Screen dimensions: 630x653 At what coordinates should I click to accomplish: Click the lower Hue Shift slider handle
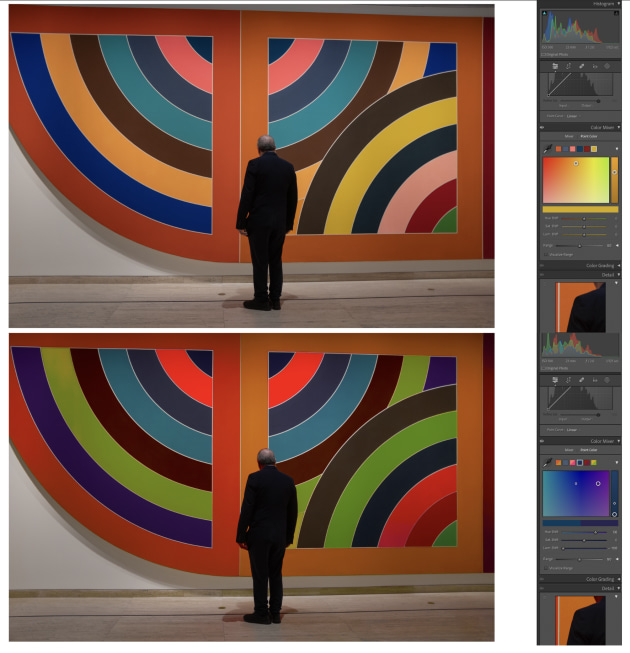click(x=595, y=532)
